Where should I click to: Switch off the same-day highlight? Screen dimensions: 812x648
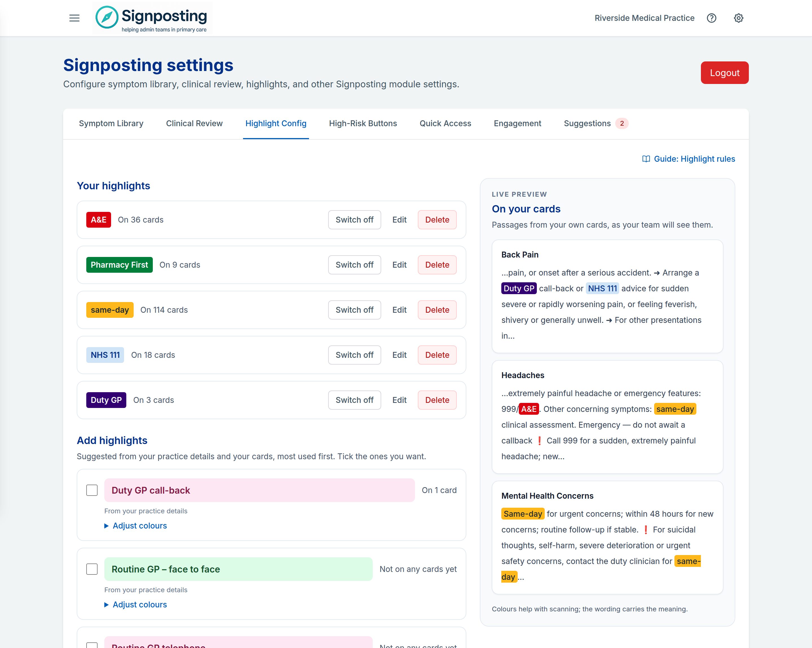[354, 310]
